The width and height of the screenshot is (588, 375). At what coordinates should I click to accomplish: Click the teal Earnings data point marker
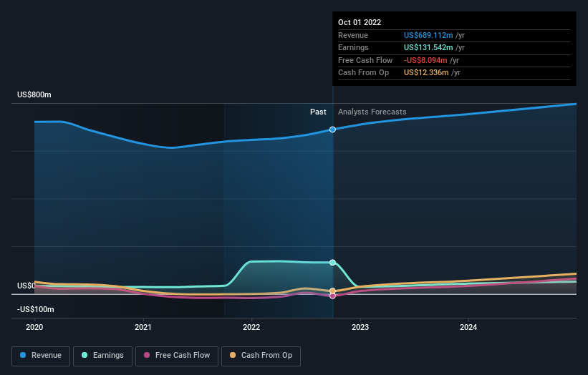332,263
